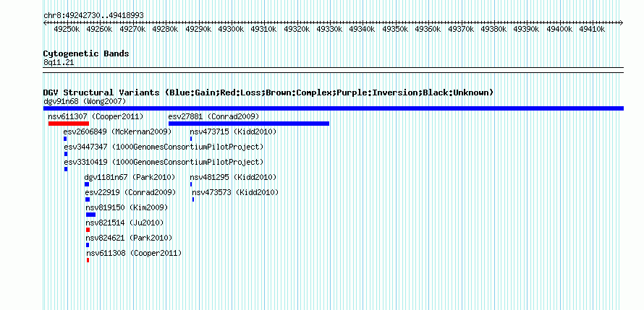Select the blue esv22919 gain marker
The image size is (644, 310).
pyautogui.click(x=88, y=199)
